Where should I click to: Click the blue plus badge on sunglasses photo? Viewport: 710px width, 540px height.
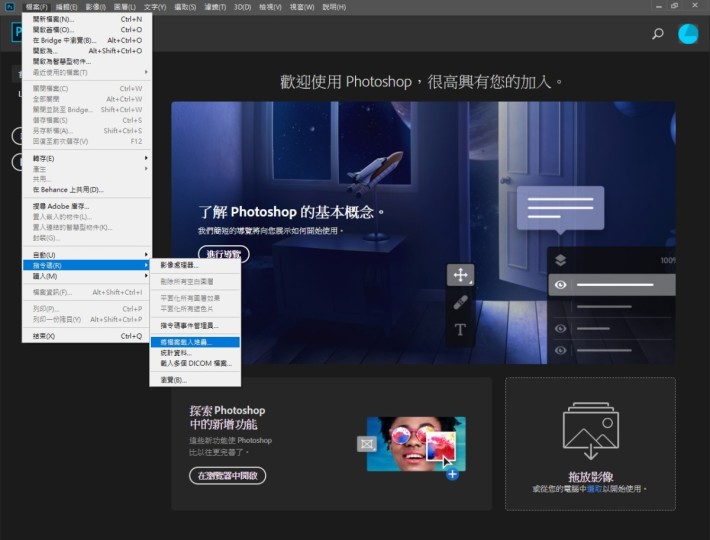[452, 474]
